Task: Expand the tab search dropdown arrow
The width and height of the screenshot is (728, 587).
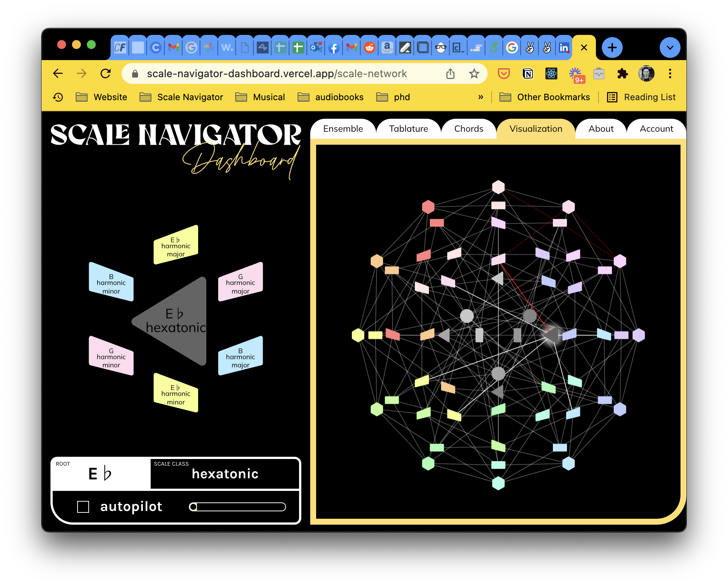Action: (x=670, y=47)
